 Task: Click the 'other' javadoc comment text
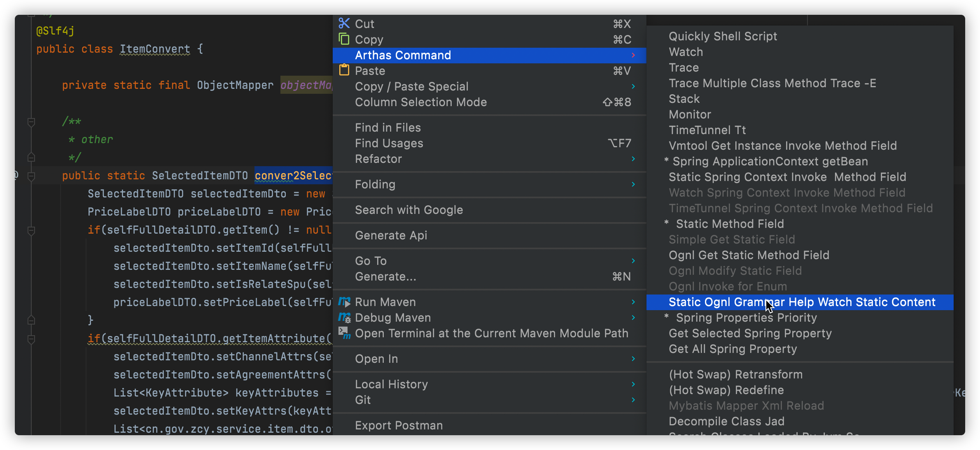click(x=97, y=139)
